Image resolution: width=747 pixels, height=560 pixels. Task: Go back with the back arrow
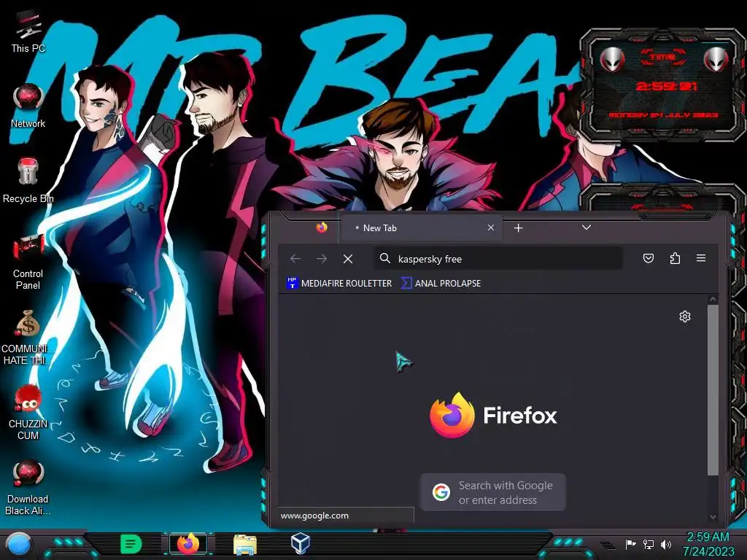pos(295,259)
